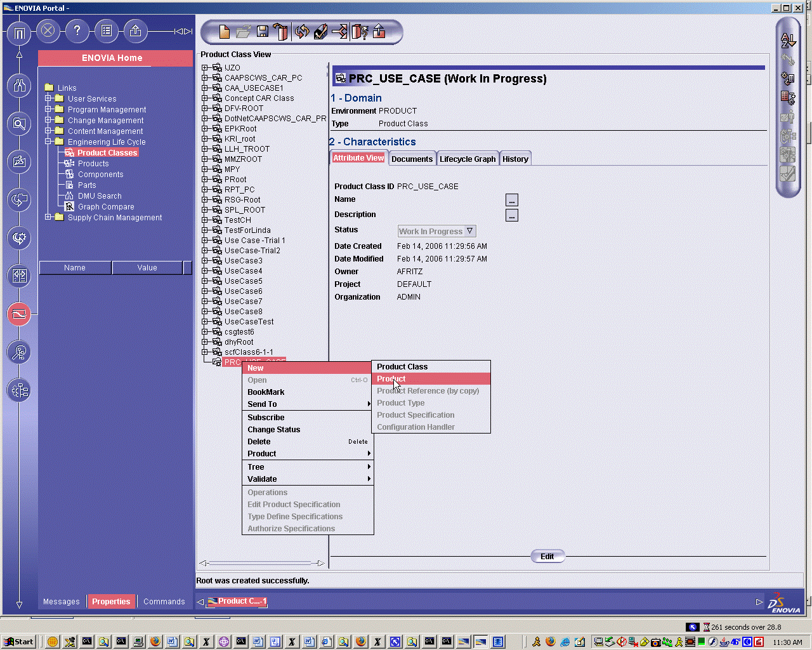Expand the scfClass6-1-1 tree node
812x650 pixels.
point(205,352)
